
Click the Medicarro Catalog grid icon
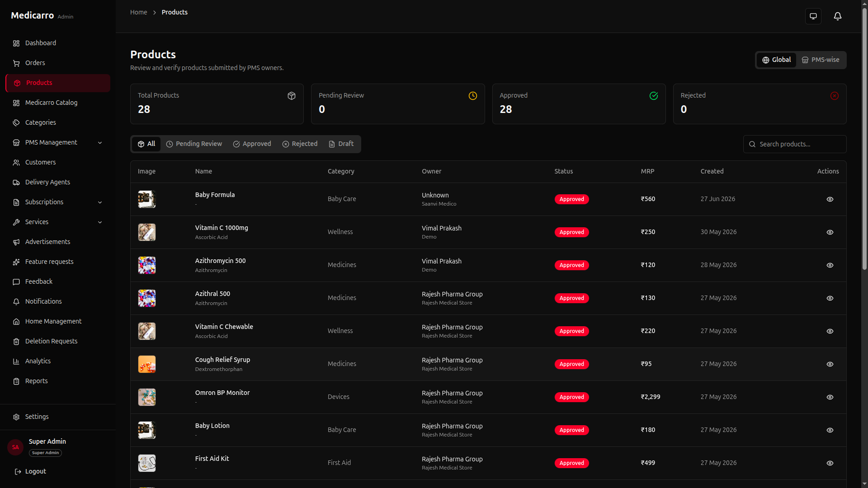pos(16,103)
